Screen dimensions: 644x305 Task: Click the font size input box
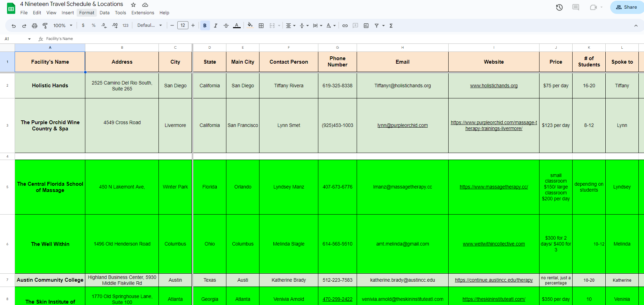(183, 25)
